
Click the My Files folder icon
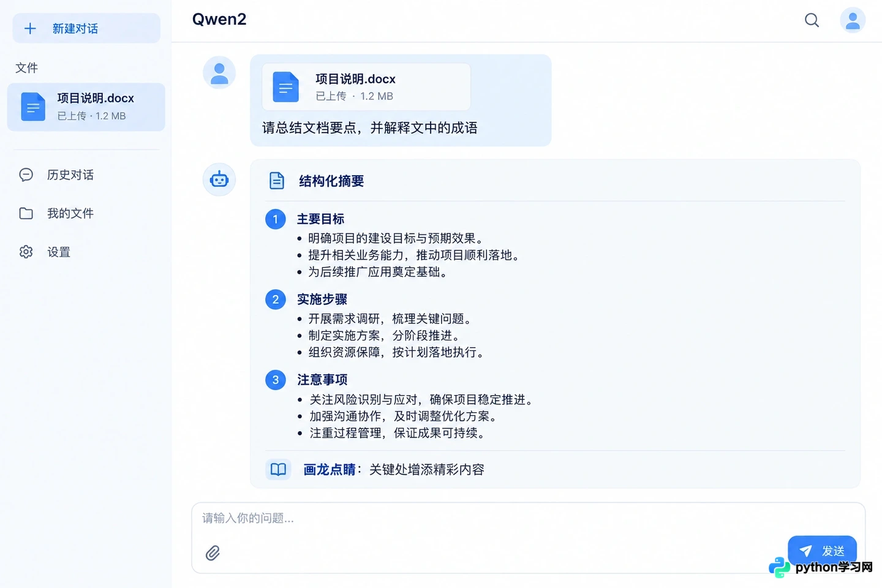pos(26,213)
